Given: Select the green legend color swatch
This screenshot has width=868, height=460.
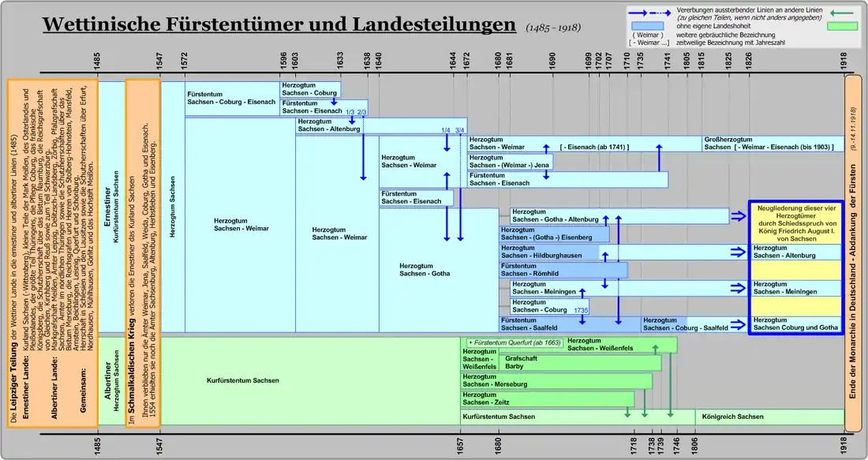Looking at the screenshot, I should [x=843, y=25].
